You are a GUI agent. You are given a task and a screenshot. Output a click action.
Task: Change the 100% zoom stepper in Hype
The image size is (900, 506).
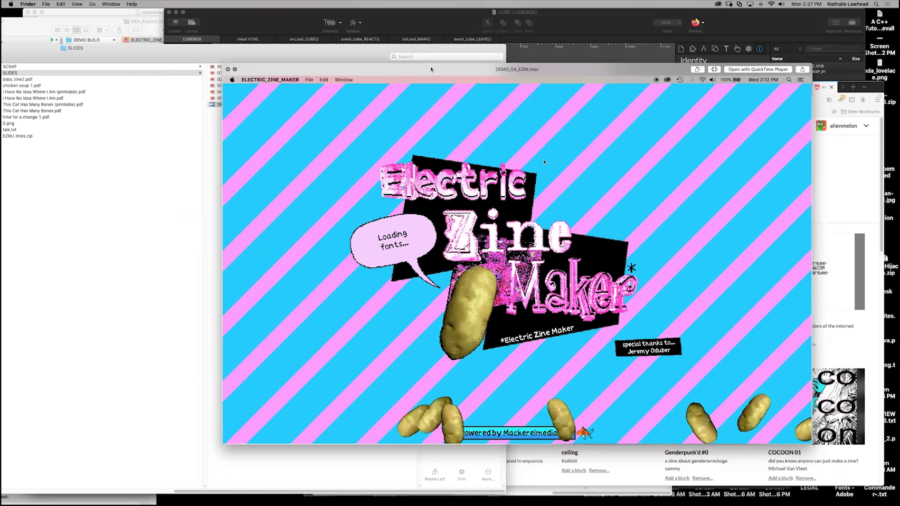667,23
